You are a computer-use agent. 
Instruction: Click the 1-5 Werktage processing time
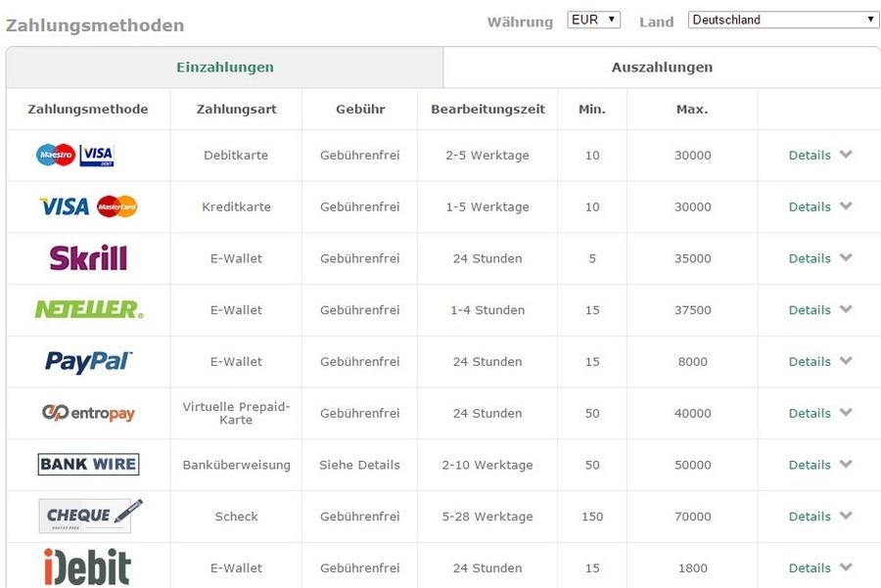tap(487, 206)
